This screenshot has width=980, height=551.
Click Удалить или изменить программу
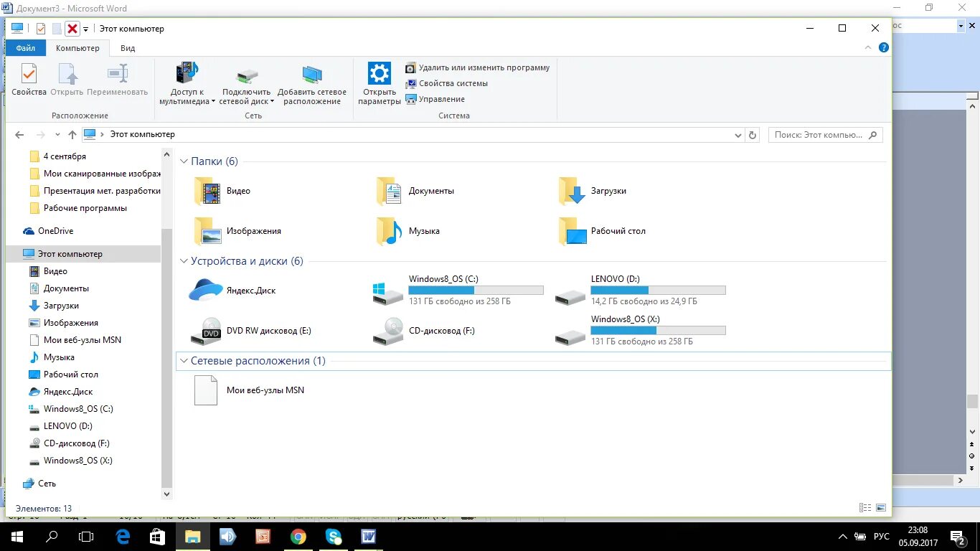coord(477,67)
